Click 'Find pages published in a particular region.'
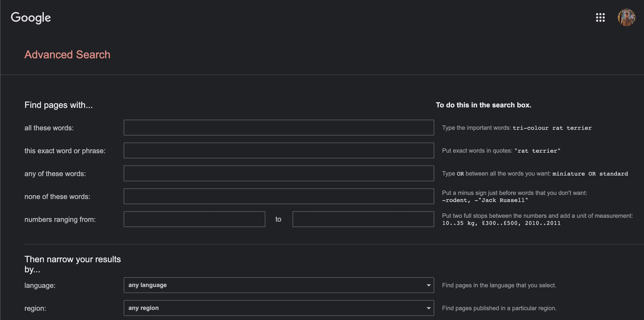This screenshot has width=644, height=320. (499, 308)
